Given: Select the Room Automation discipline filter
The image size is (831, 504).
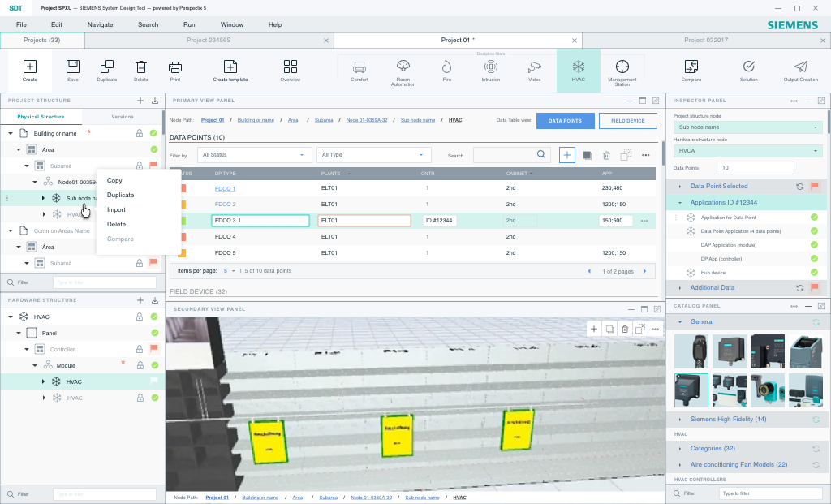Looking at the screenshot, I should 403,67.
